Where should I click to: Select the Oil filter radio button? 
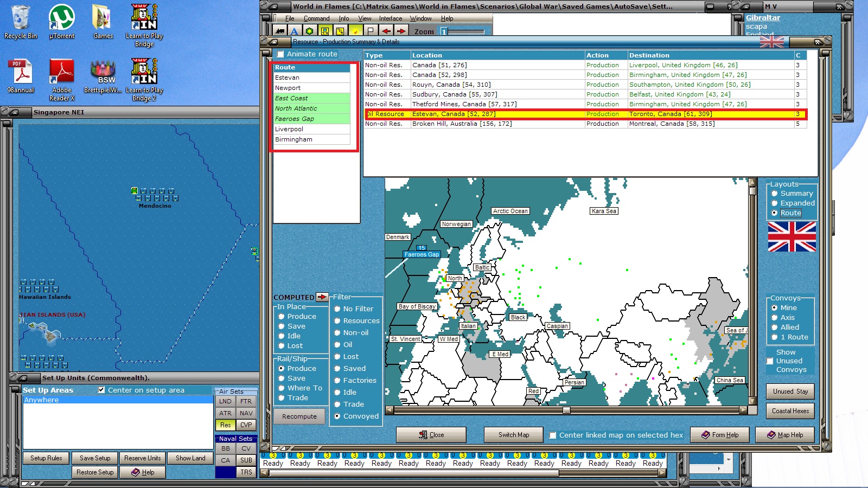[337, 345]
